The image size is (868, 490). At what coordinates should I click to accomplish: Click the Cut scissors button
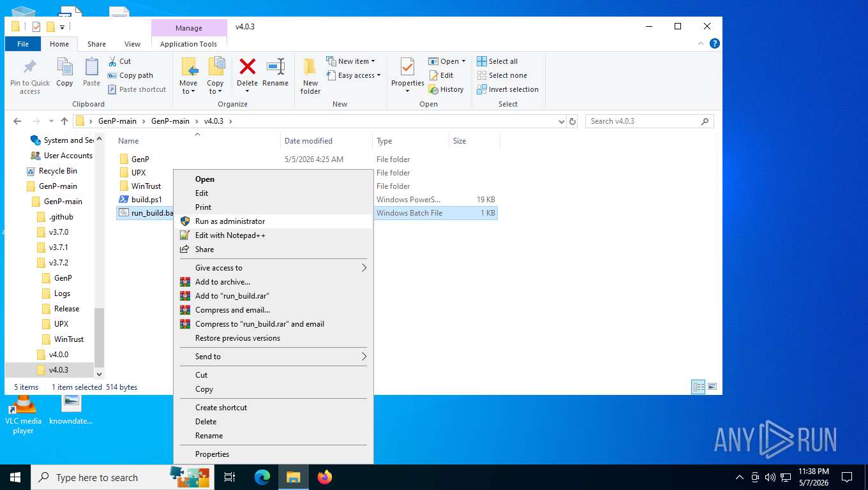point(119,61)
